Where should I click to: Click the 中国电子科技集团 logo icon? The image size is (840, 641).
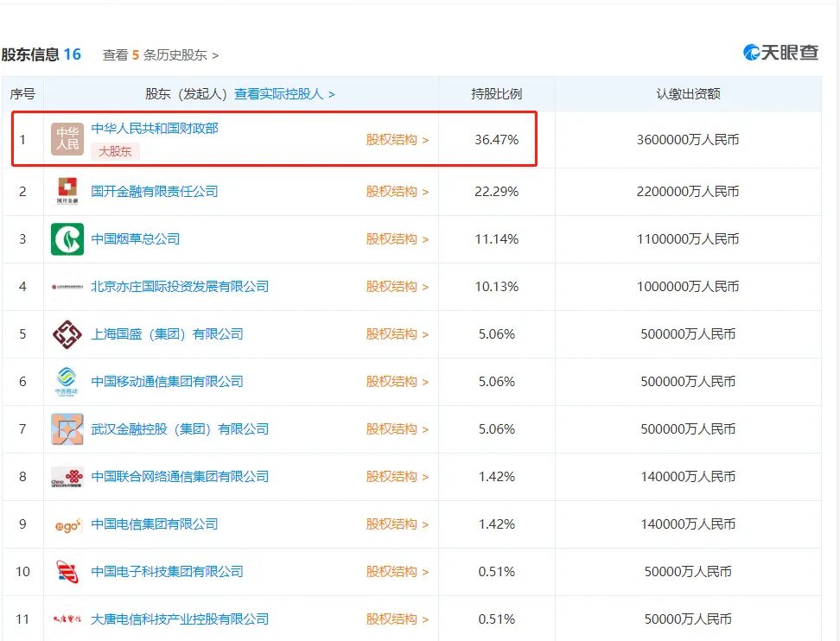tap(67, 572)
